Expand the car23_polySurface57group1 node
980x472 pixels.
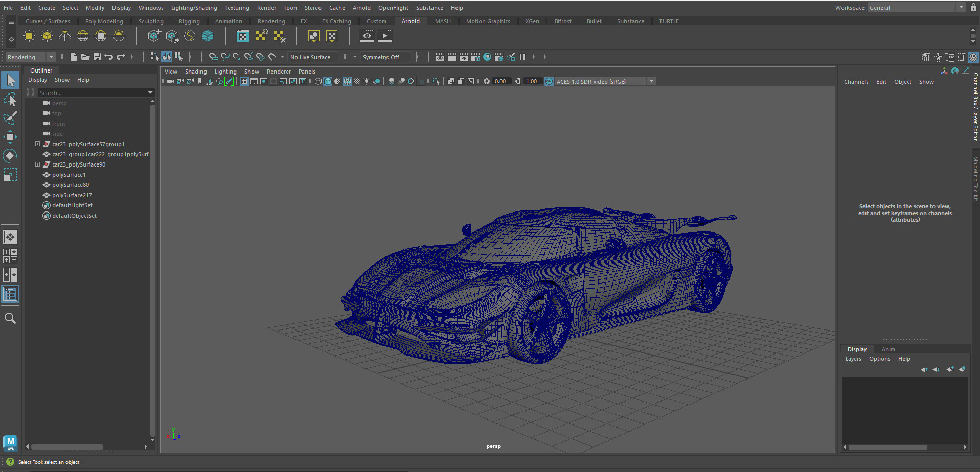coord(37,144)
